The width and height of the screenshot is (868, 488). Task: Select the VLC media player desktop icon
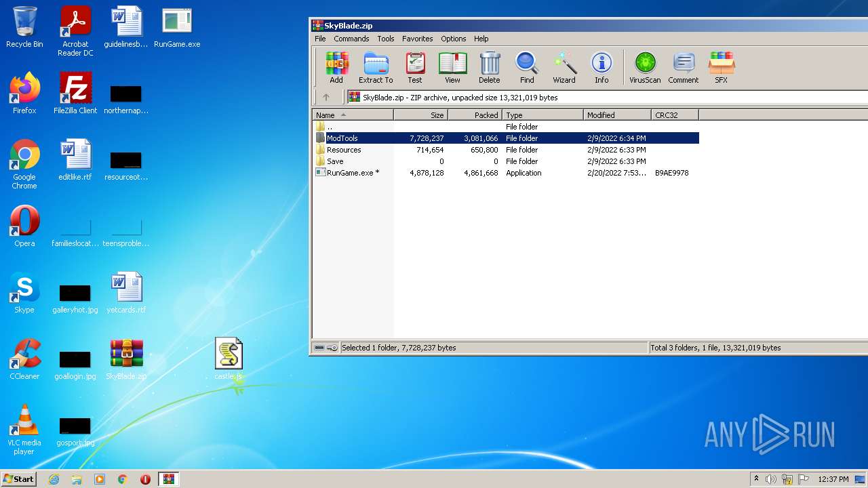[24, 430]
